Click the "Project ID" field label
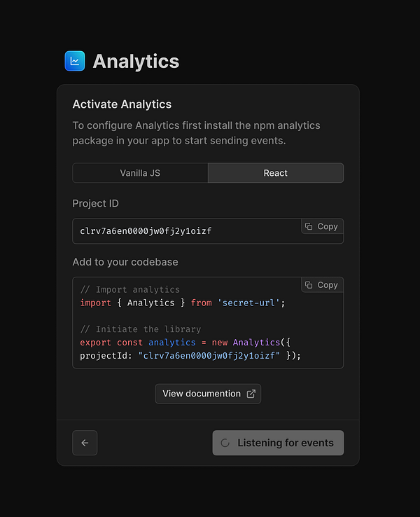The image size is (420, 517). point(96,204)
